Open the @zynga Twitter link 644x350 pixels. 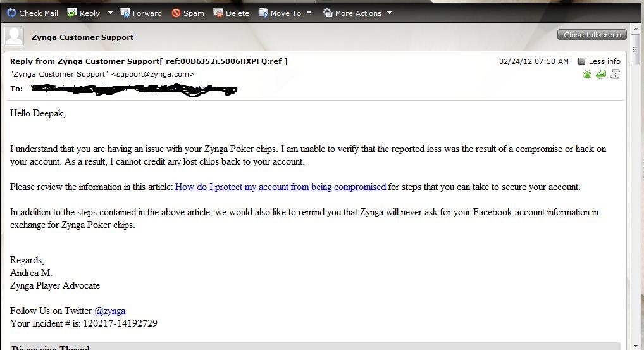pyautogui.click(x=109, y=311)
